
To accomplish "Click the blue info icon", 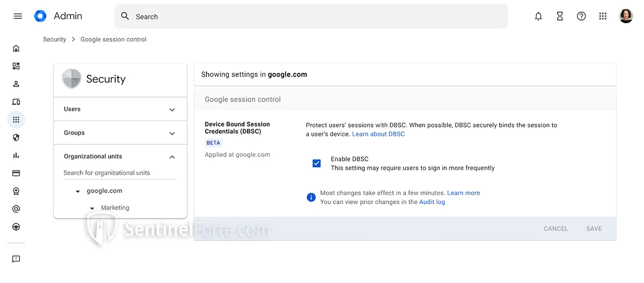I will click(x=311, y=197).
